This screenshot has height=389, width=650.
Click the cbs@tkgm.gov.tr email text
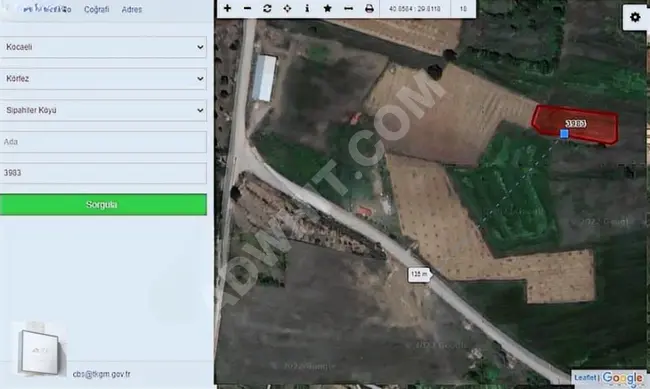tap(102, 374)
